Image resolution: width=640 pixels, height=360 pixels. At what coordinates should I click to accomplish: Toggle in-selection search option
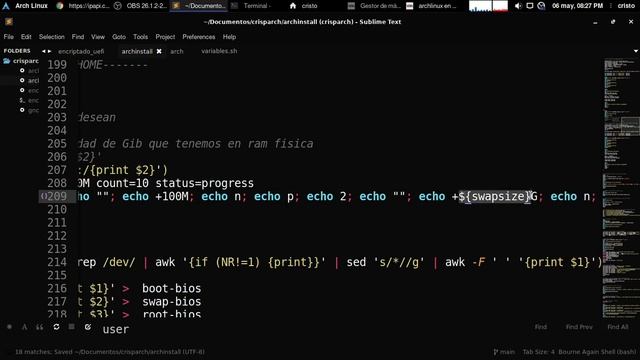click(x=71, y=327)
